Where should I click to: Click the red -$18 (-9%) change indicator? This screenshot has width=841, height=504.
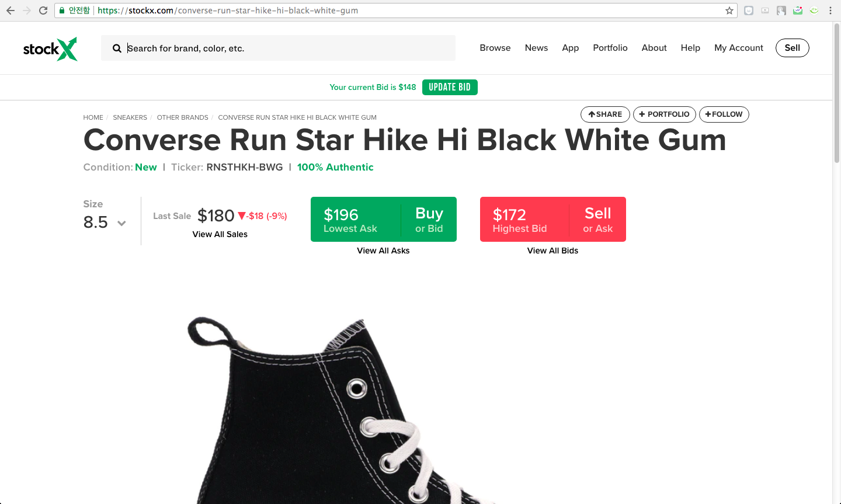pyautogui.click(x=262, y=216)
